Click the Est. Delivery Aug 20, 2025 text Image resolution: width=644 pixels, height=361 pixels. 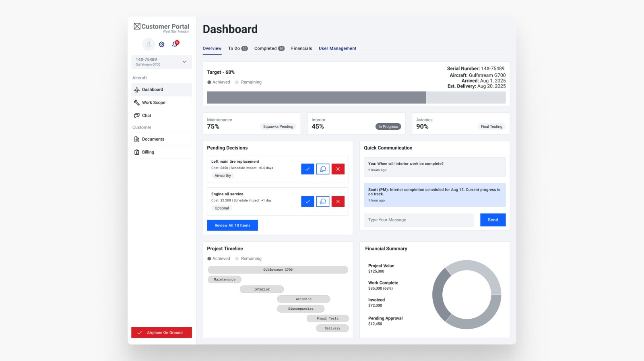tap(477, 86)
